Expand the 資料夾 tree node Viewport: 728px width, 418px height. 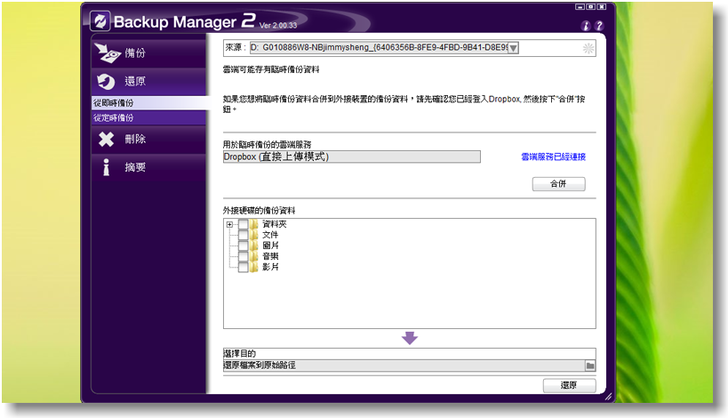(229, 224)
